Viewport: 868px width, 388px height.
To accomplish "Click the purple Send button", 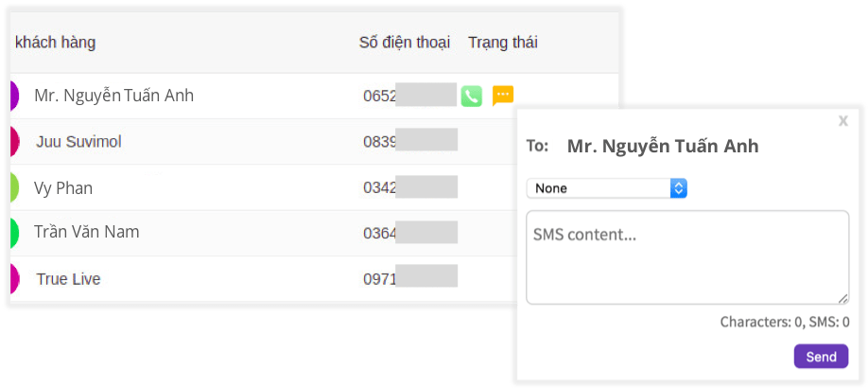I will pos(821,357).
